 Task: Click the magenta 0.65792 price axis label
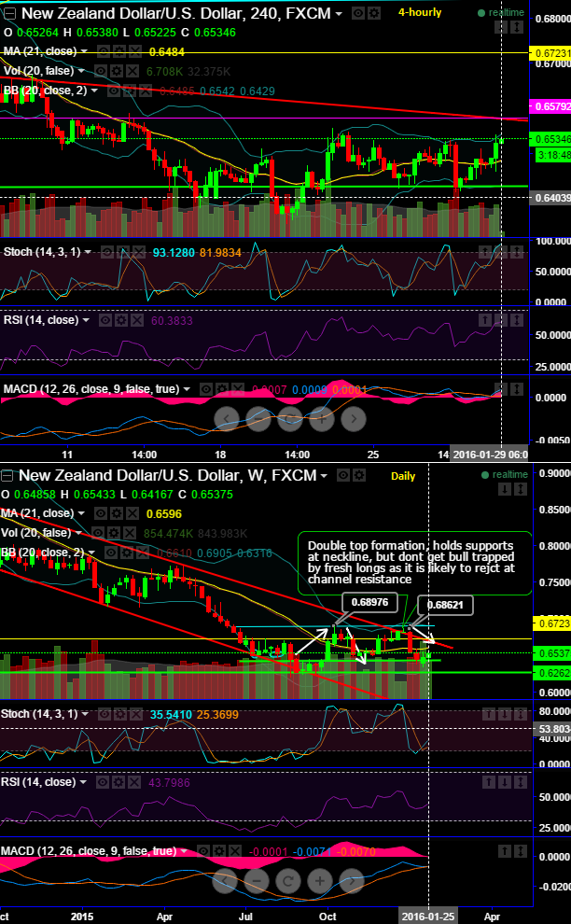[x=551, y=106]
